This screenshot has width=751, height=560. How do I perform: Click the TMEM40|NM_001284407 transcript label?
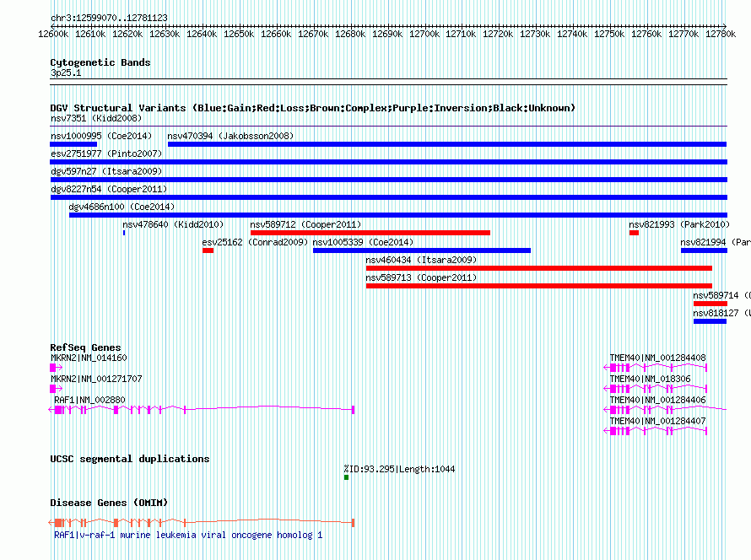[657, 421]
